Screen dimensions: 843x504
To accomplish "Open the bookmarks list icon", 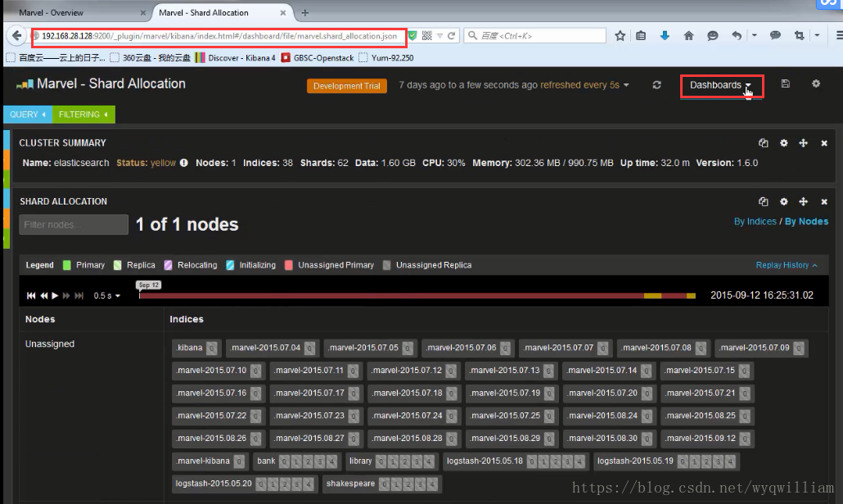I will coord(641,36).
